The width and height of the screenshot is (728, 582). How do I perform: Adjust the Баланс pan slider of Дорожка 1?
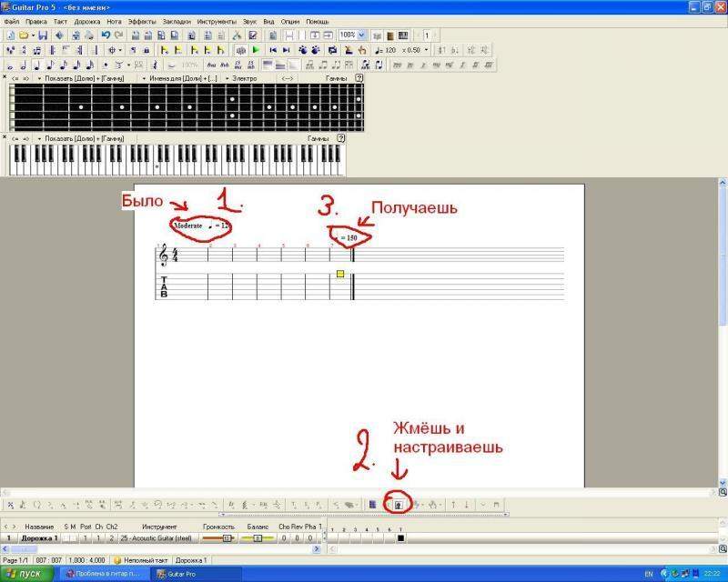258,538
